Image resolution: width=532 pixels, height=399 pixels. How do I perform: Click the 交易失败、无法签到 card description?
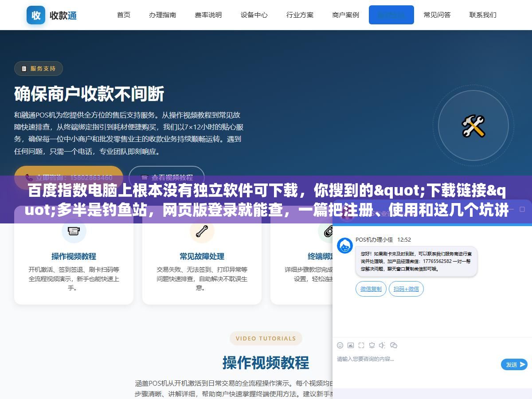[x=202, y=278]
